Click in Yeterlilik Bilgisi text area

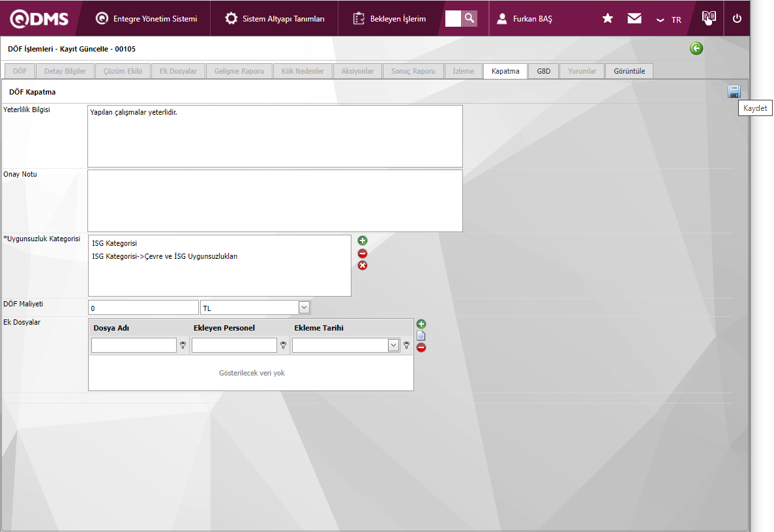(275, 136)
